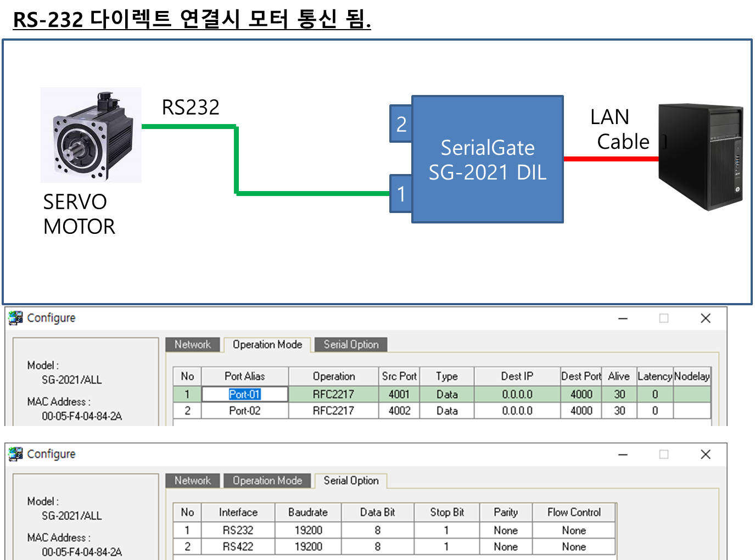Image resolution: width=755 pixels, height=560 pixels.
Task: Click Src Port value 4002
Action: pos(399,411)
